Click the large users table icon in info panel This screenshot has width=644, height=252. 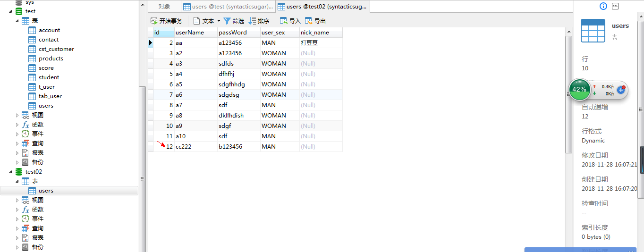tap(593, 31)
